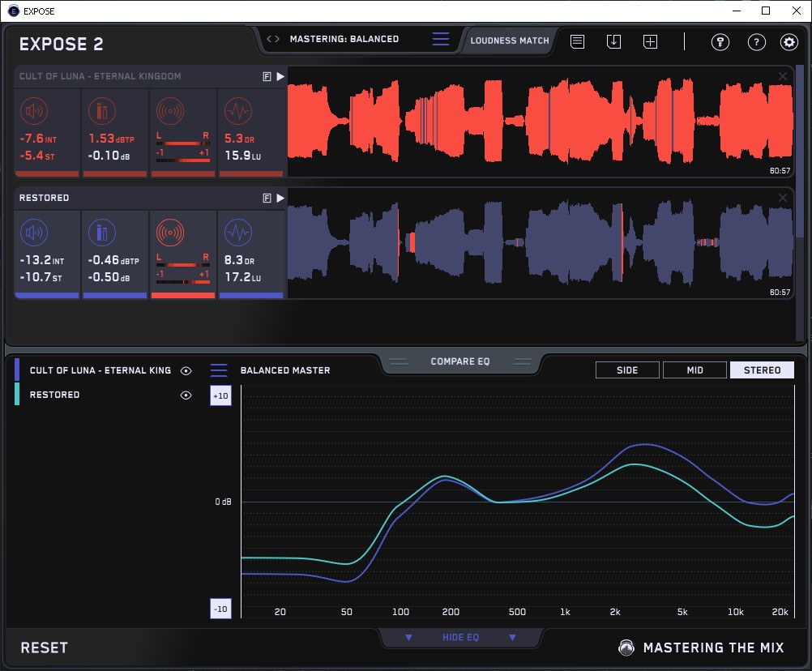Image resolution: width=812 pixels, height=671 pixels.
Task: Switch EQ view to Mid
Action: click(x=694, y=370)
